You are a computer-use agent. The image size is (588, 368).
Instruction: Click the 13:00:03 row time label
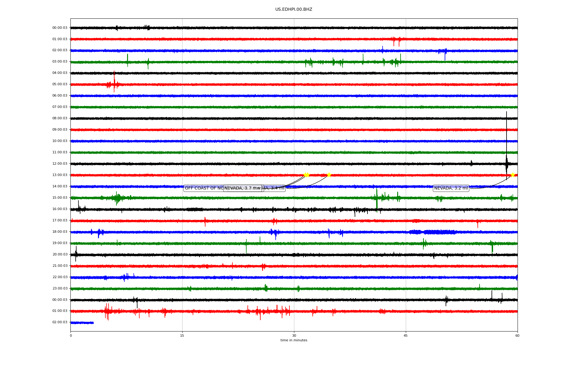tap(60, 175)
